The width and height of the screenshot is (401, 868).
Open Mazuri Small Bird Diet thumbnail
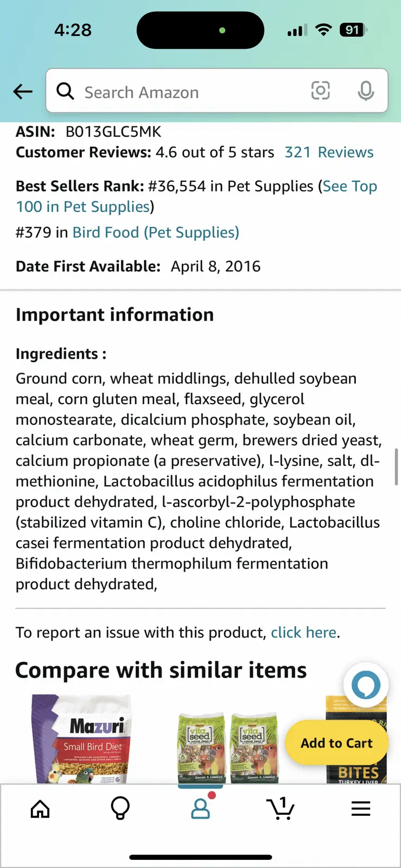coord(81,738)
